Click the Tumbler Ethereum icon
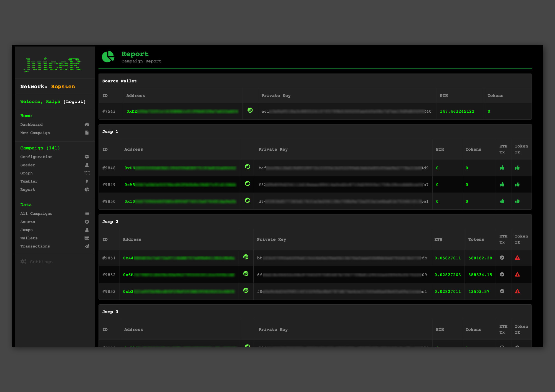Screen dimensions: 555x392 click(x=87, y=181)
